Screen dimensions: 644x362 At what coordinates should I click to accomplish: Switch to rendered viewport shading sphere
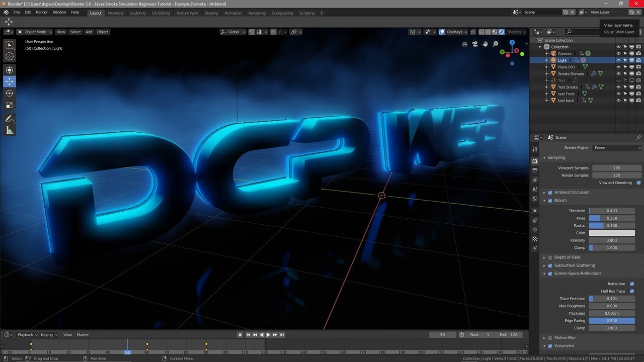[502, 32]
